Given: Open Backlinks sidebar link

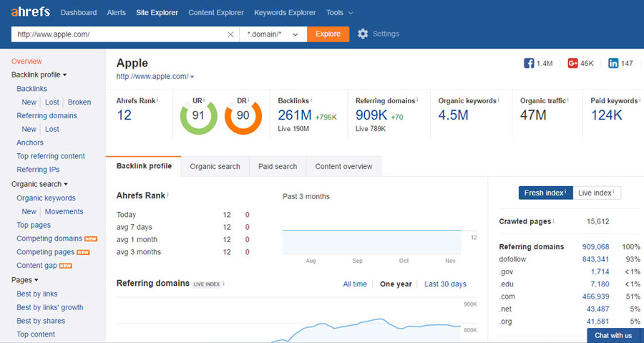Looking at the screenshot, I should (x=31, y=88).
